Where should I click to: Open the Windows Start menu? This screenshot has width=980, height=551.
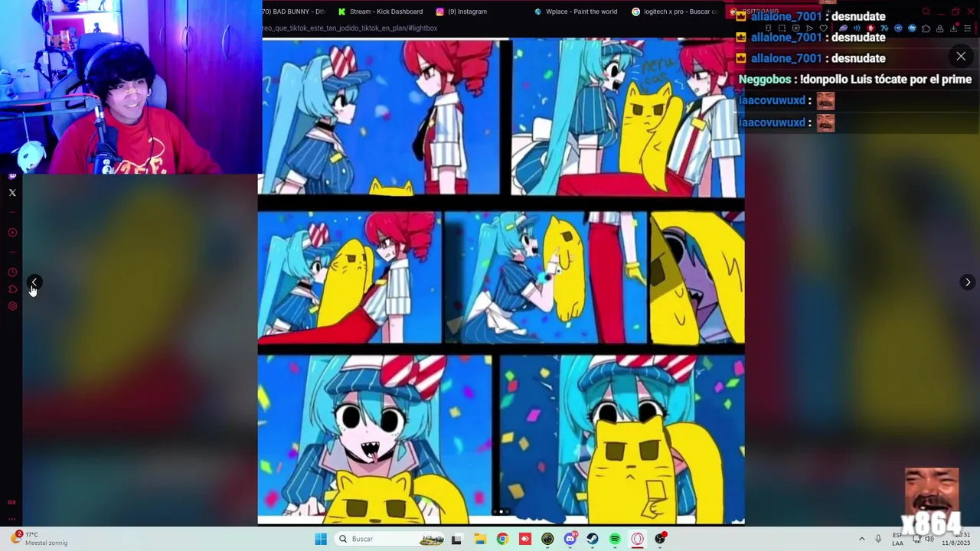click(x=321, y=539)
